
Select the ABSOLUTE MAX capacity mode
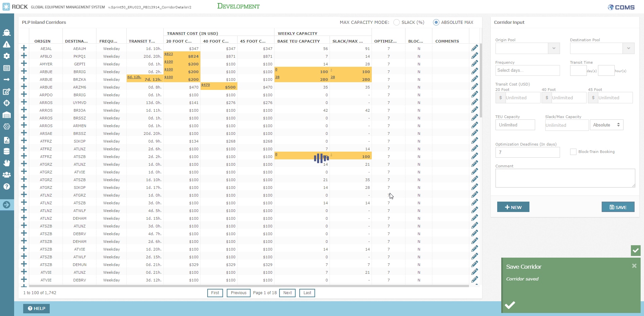[x=436, y=22]
